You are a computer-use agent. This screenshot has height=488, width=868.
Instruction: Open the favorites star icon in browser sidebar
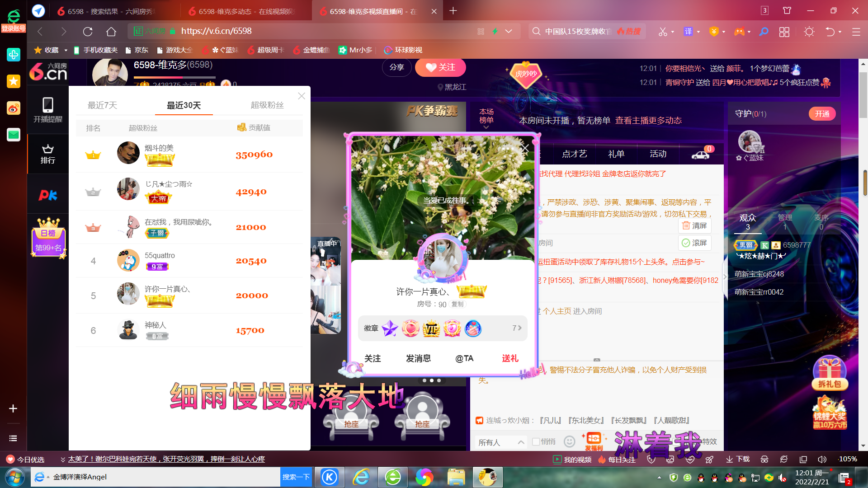[x=14, y=81]
